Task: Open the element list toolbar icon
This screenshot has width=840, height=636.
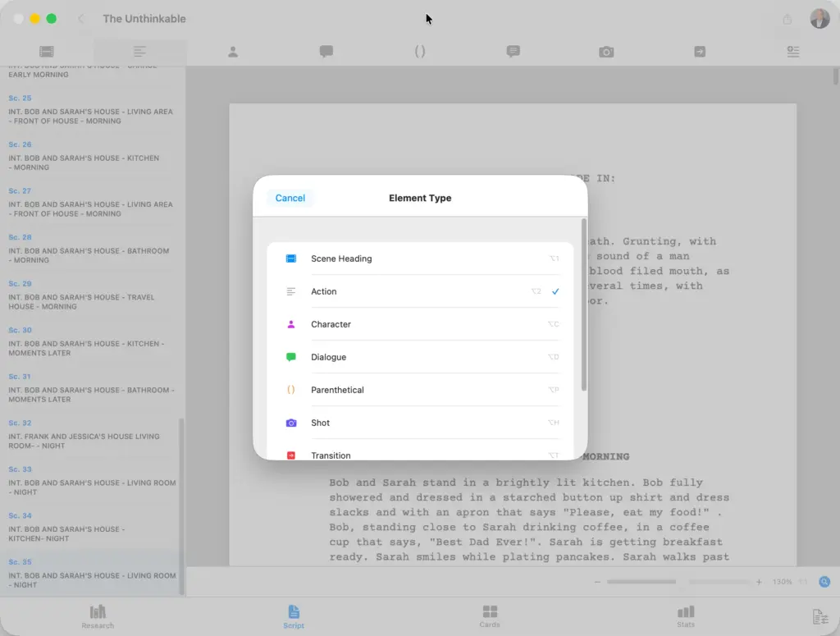Action: tap(793, 52)
